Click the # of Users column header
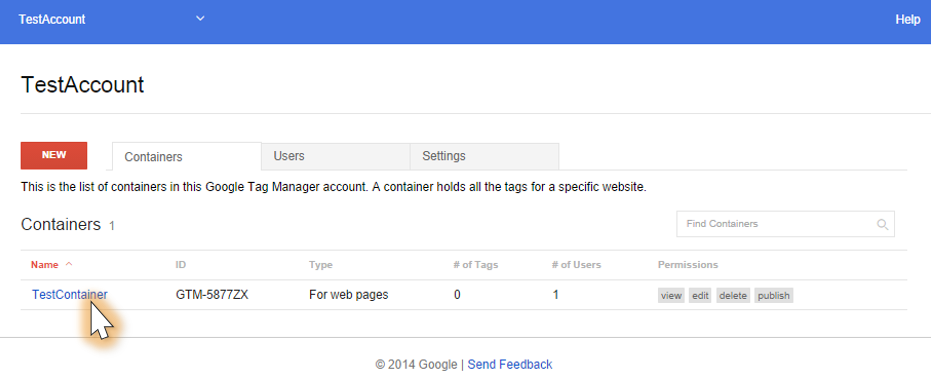This screenshot has width=931, height=379. [x=576, y=265]
